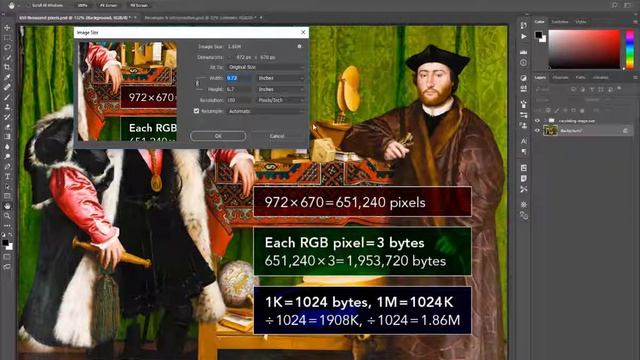Screen dimensions: 640x360
Task: Switch to the Swatches tab
Action: (560, 22)
